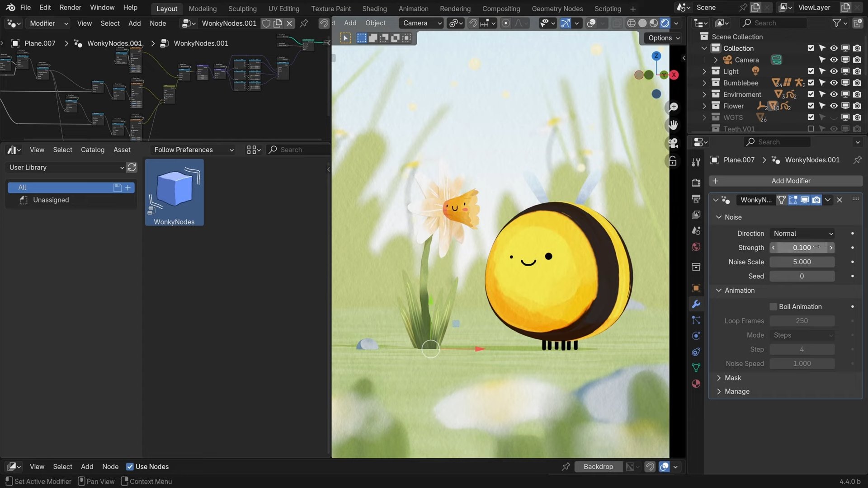Viewport: 868px width, 488px height.
Task: Enable the Boil Animation checkbox
Action: (773, 307)
